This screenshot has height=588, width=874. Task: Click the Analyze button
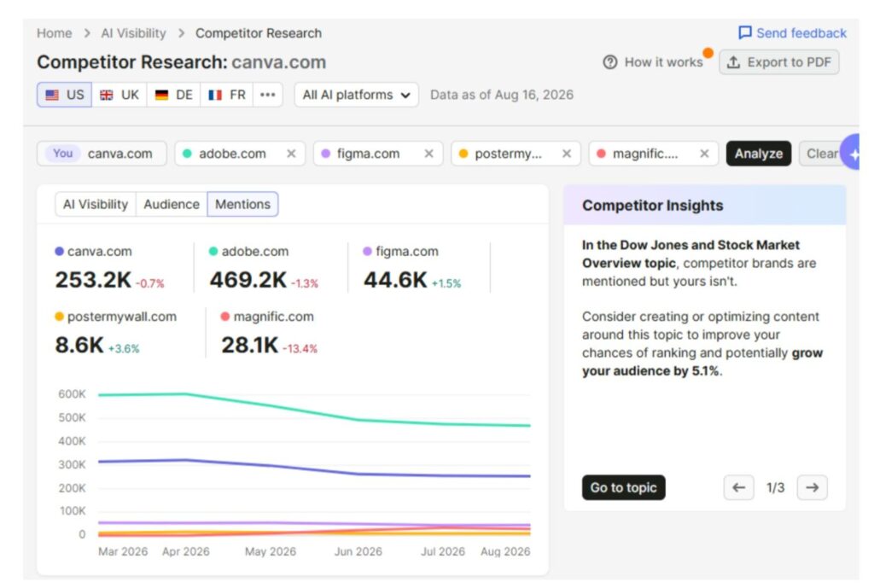pyautogui.click(x=758, y=154)
